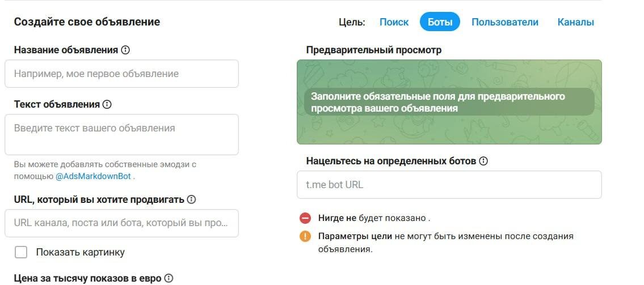Screen dimensions: 644x285
Task: Open info icon for URL, который вы хотите продвигать
Action: pos(191,199)
